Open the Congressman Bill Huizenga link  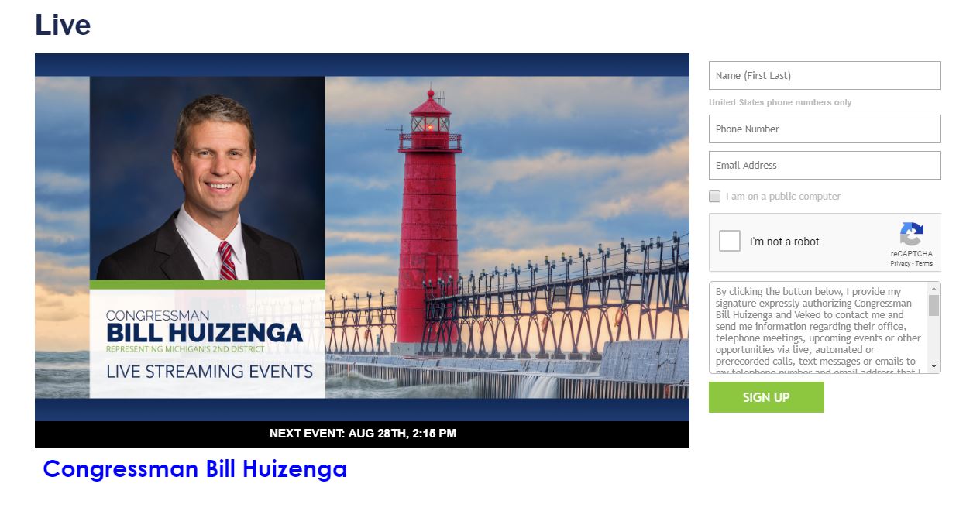point(194,468)
